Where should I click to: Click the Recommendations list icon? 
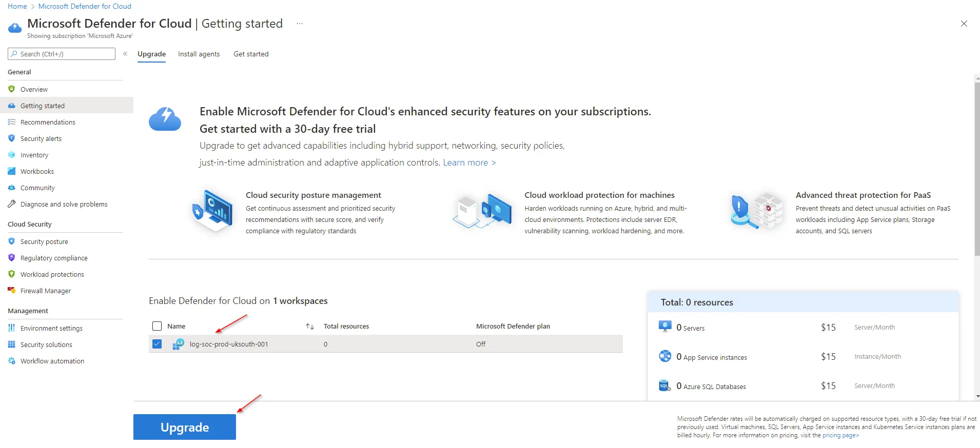coord(12,122)
